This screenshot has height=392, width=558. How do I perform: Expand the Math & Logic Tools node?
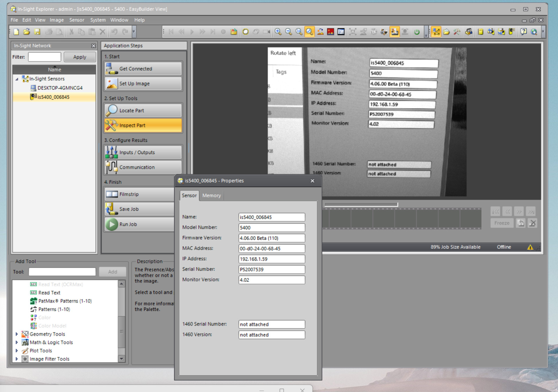[16, 343]
